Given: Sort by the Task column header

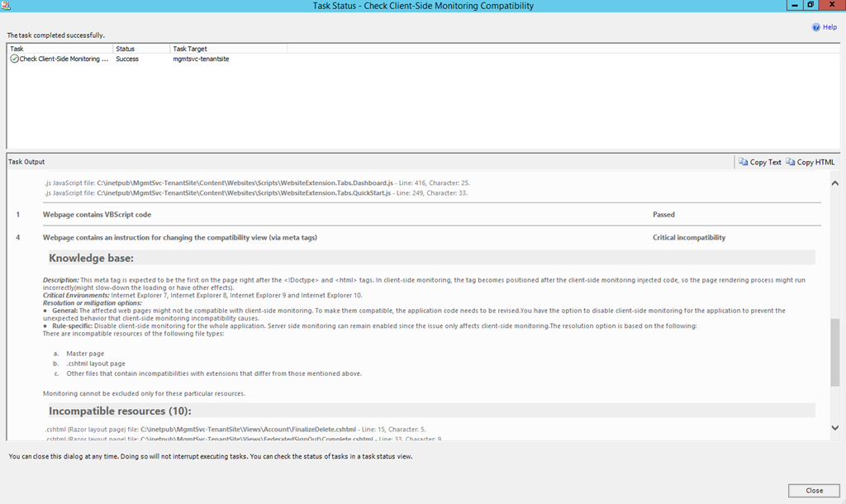Looking at the screenshot, I should (x=59, y=49).
